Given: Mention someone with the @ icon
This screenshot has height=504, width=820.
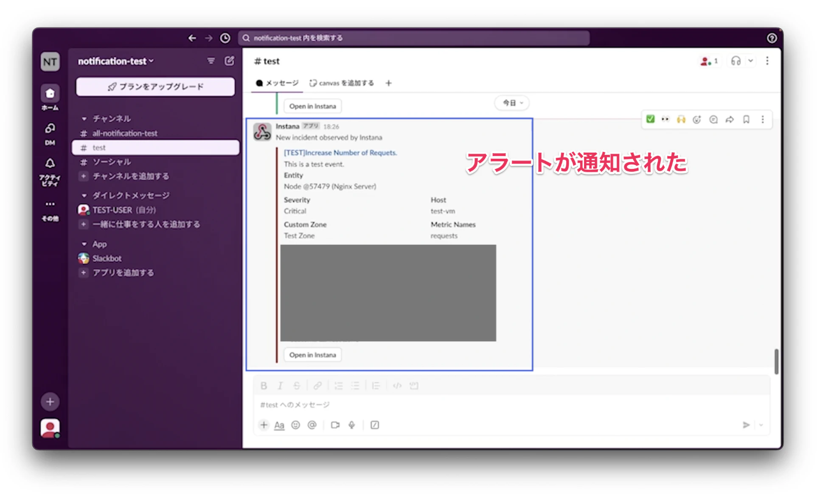Looking at the screenshot, I should tap(312, 425).
